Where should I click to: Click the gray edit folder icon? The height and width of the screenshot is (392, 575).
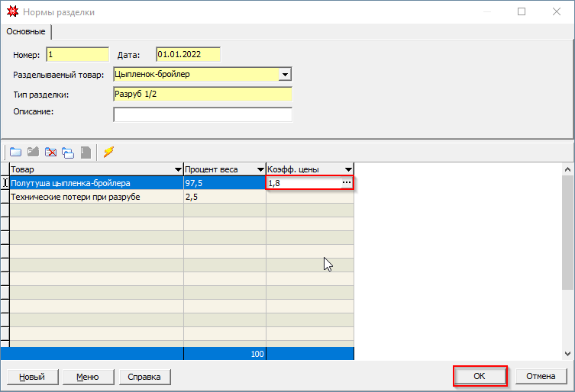pos(33,152)
